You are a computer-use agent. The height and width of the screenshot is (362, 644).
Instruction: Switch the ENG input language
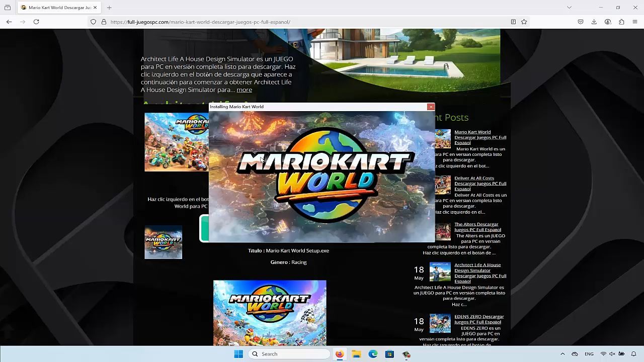point(589,354)
